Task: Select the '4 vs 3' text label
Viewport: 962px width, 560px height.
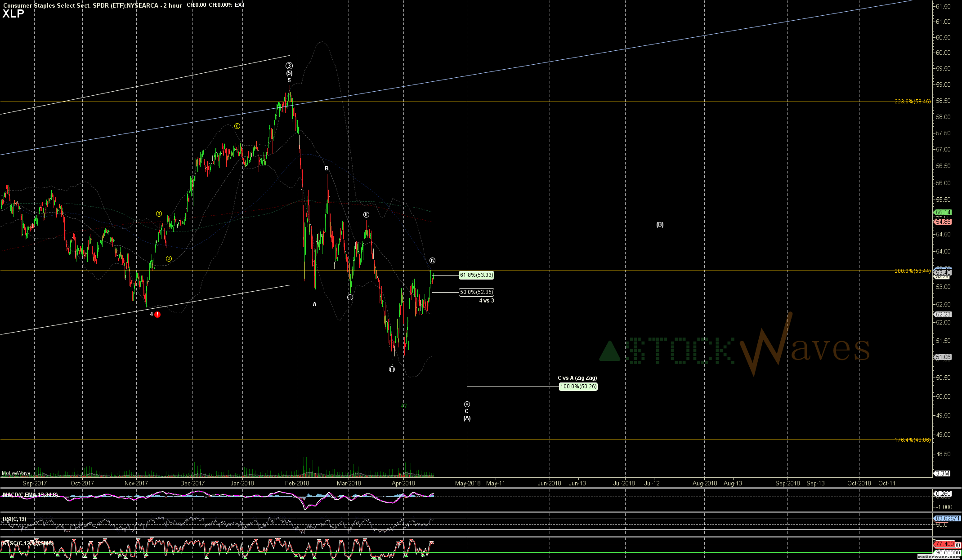Action: tap(487, 301)
